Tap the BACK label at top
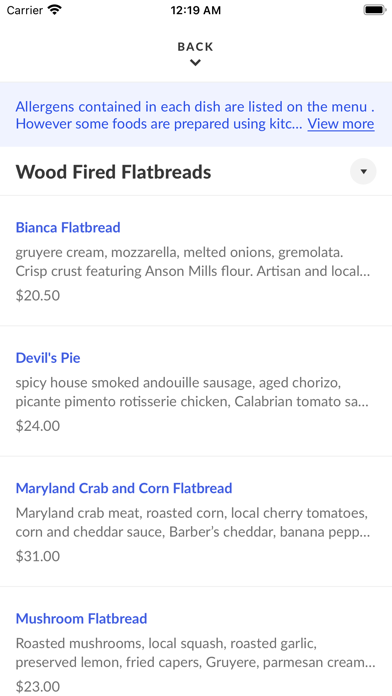The image size is (392, 696). point(195,47)
